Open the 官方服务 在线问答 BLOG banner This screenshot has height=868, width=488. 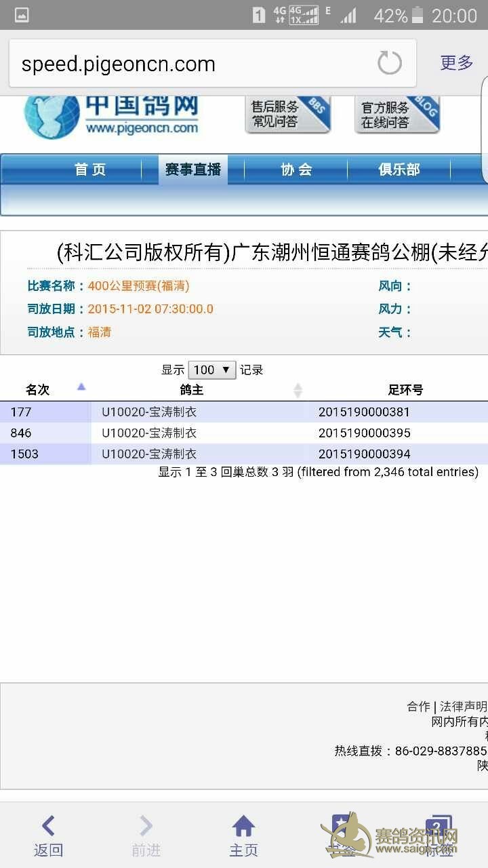click(x=396, y=115)
